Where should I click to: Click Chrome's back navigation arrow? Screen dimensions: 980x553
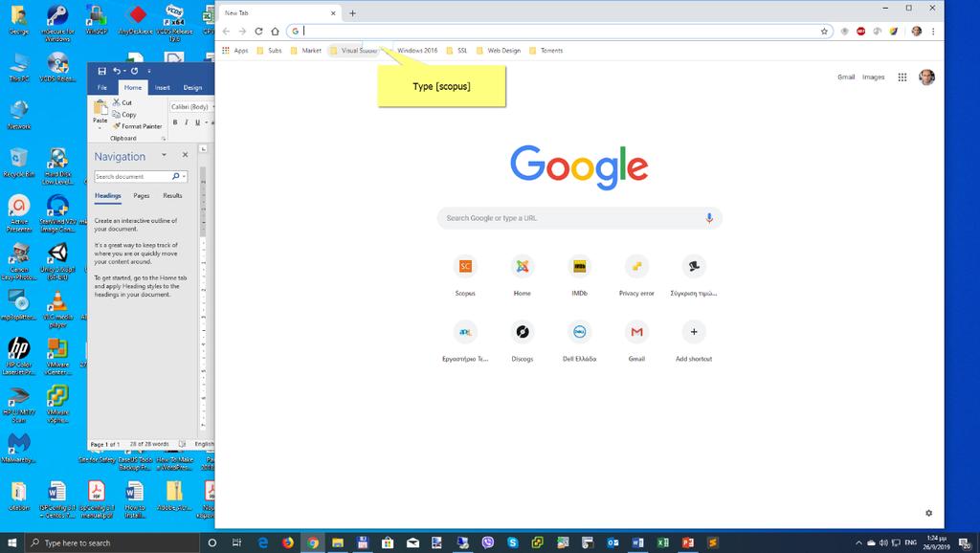pyautogui.click(x=226, y=32)
